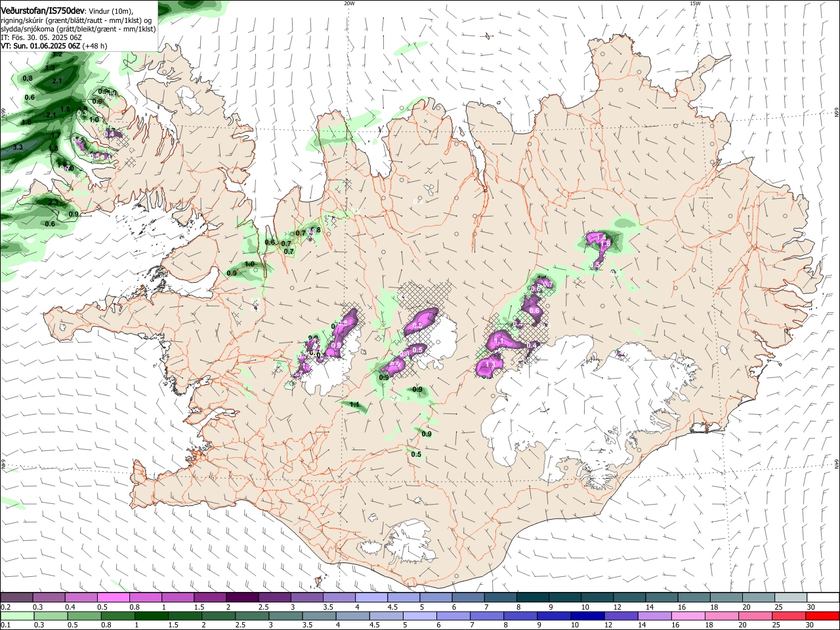Click the 3.3 precipitation value offshore
The image size is (840, 630).
click(18, 147)
